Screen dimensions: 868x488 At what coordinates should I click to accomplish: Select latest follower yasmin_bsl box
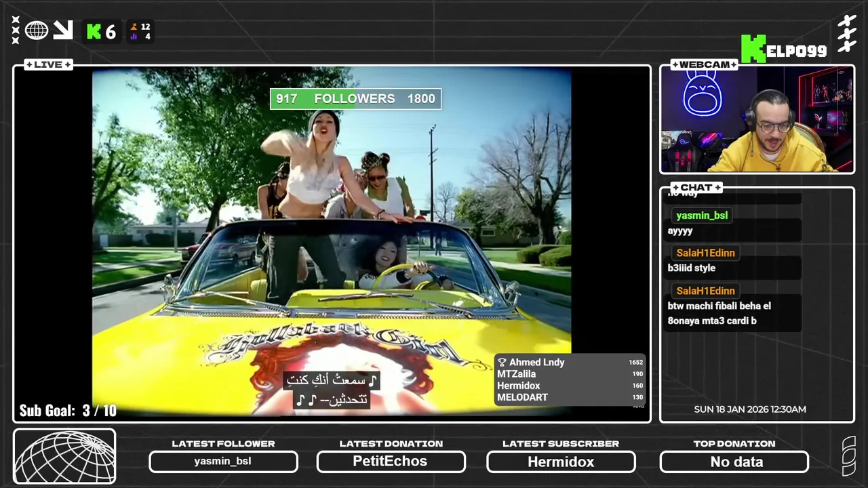[223, 462]
